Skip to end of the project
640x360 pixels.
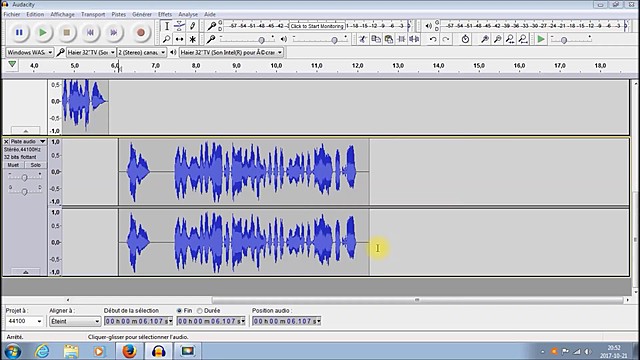(114, 32)
